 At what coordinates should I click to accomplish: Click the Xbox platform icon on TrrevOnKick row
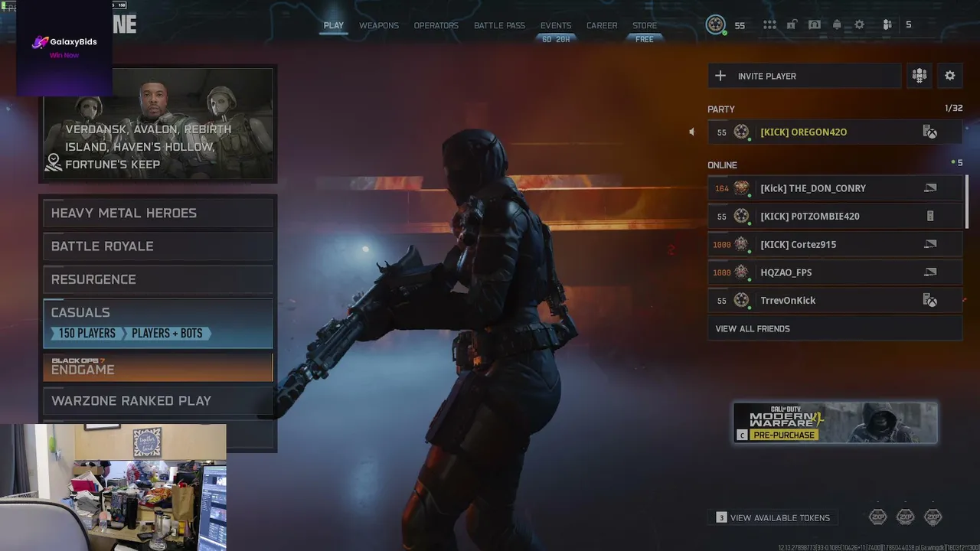tap(930, 301)
